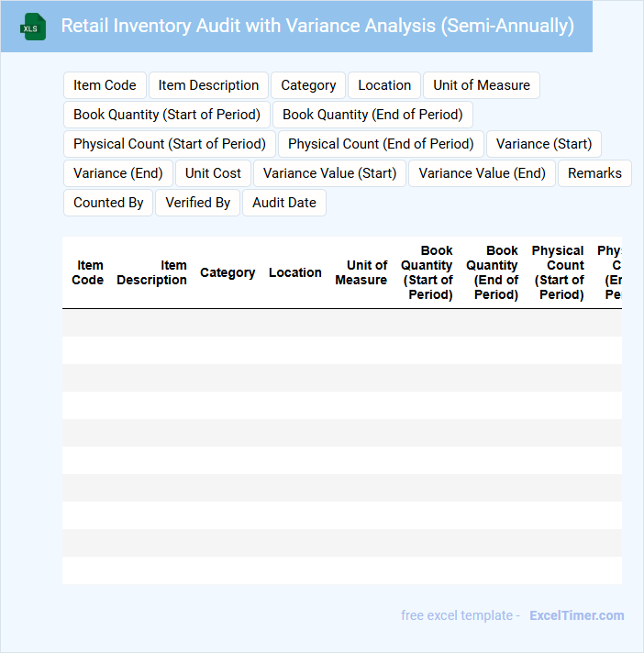The width and height of the screenshot is (644, 653).
Task: Select the Variance Value (End) tag
Action: (482, 173)
